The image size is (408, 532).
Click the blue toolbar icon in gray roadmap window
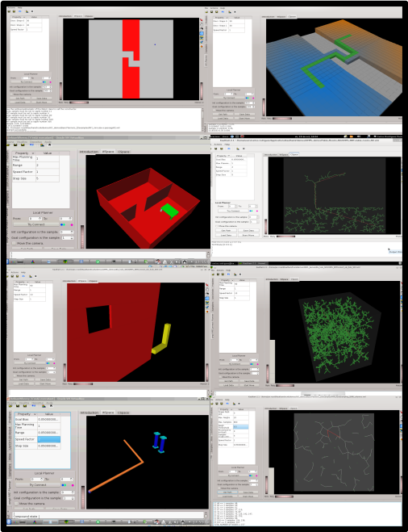(227, 404)
